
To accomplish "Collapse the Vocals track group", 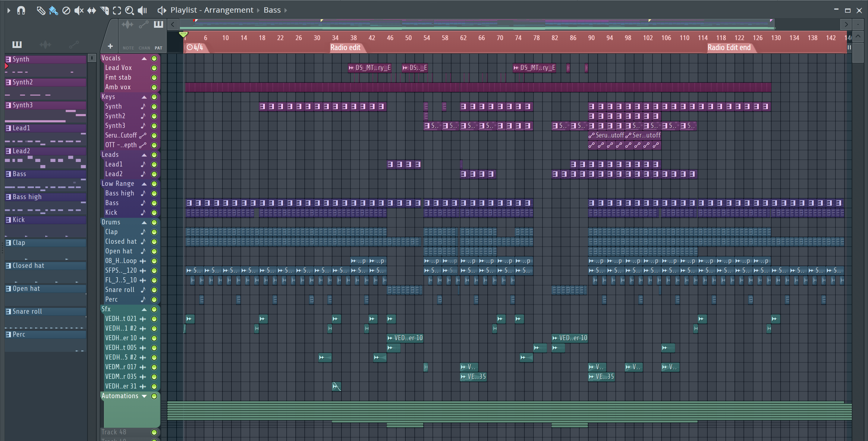I will point(144,59).
